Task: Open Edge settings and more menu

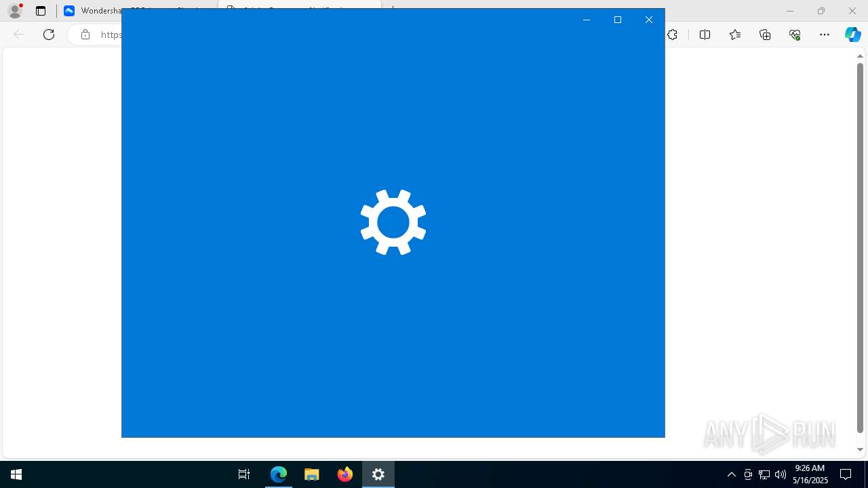Action: [x=825, y=35]
